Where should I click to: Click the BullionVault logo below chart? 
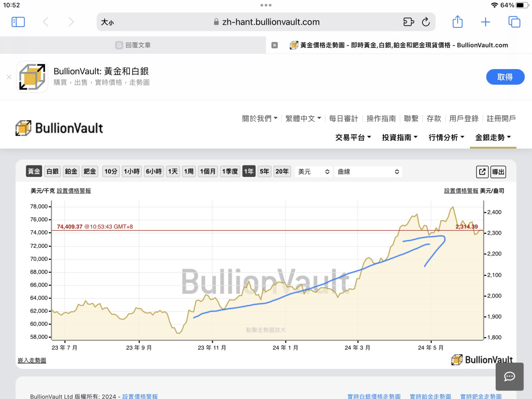tap(482, 360)
